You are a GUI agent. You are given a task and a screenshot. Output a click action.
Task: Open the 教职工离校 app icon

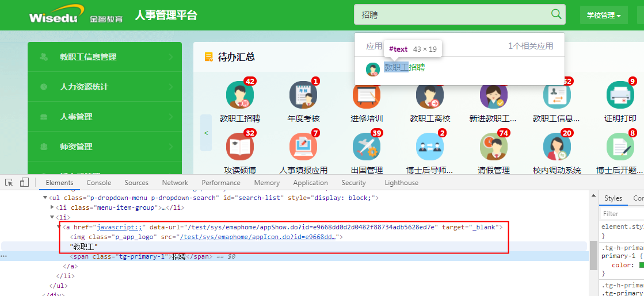429,95
